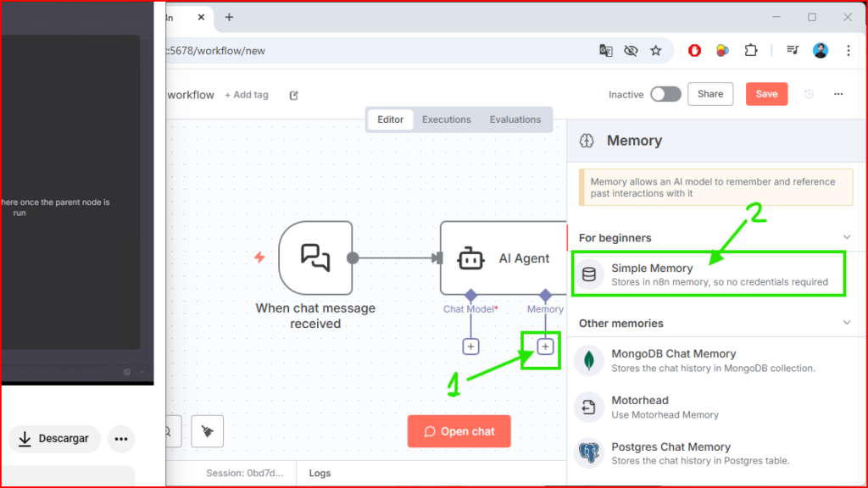
Task: Click the plus under Chat Model connector
Action: click(471, 347)
